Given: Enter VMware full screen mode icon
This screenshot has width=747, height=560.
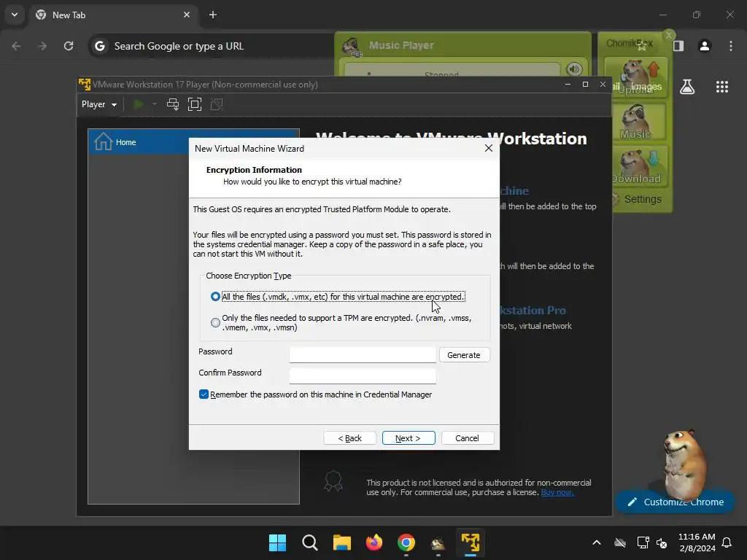Looking at the screenshot, I should (x=195, y=104).
